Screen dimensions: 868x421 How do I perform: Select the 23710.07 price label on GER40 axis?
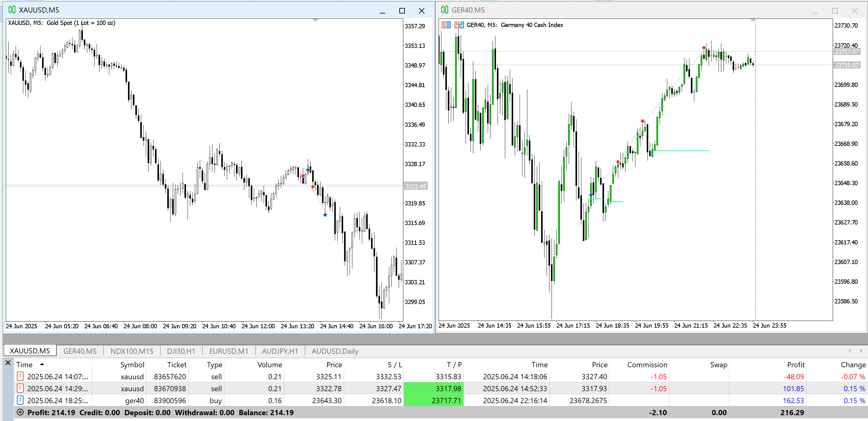pyautogui.click(x=847, y=65)
